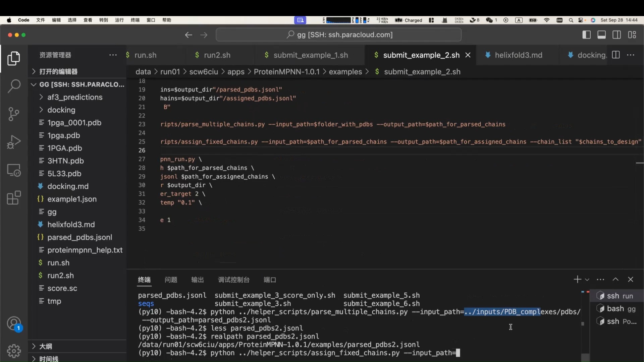644x362 pixels.
Task: Open terminal panel more actions menu
Action: [600, 280]
